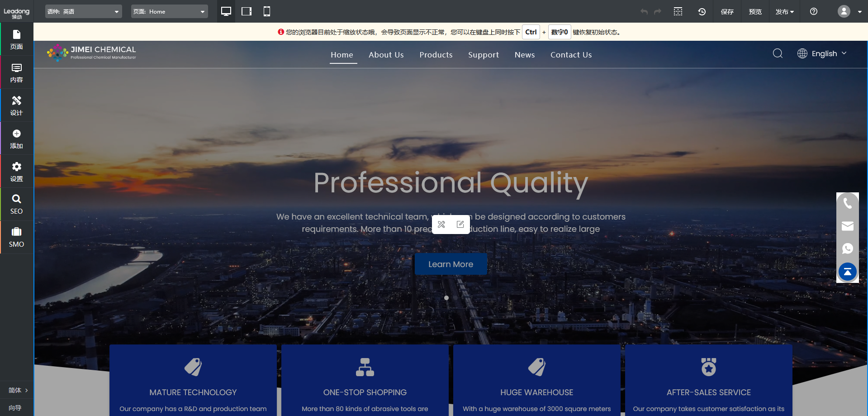
Task: Go to Contact Us in site navigation
Action: tap(571, 55)
